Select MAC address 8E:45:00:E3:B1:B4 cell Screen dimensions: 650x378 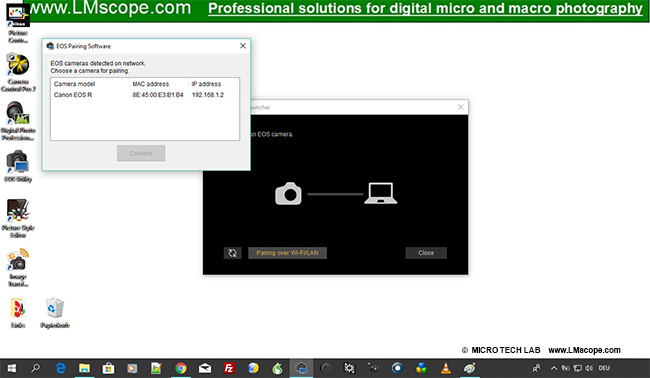point(158,95)
